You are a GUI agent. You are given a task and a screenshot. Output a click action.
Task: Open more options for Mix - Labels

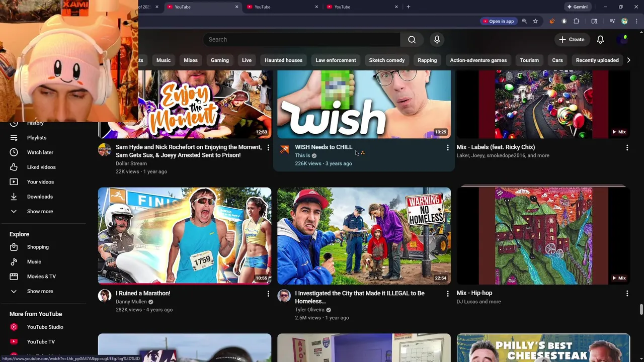pyautogui.click(x=627, y=148)
